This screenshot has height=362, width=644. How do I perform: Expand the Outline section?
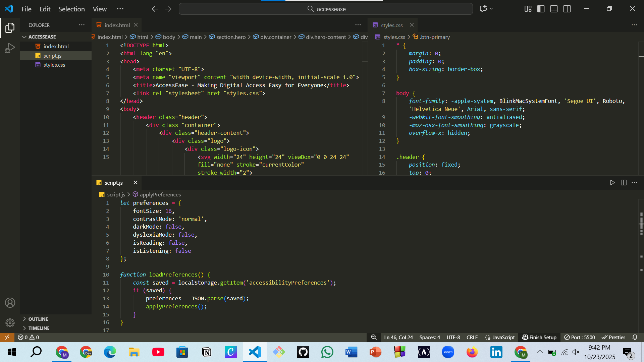[x=38, y=319]
